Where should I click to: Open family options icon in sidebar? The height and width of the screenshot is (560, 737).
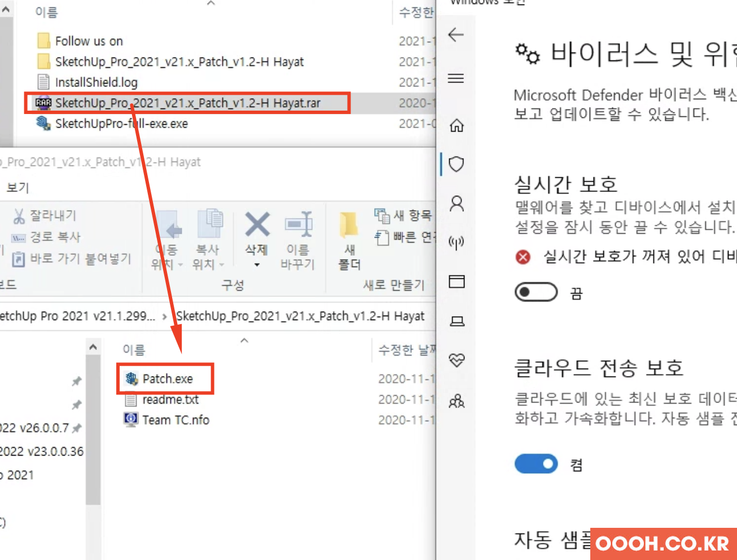point(457,401)
